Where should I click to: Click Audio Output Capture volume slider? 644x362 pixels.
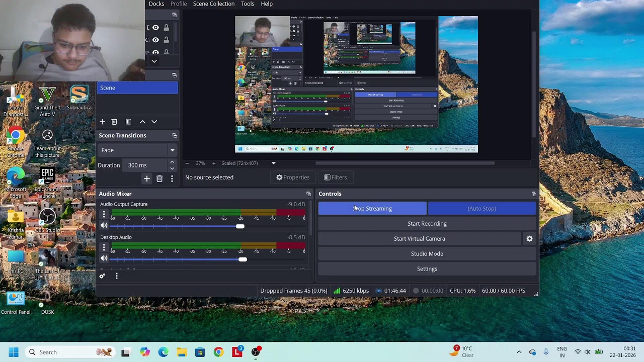pos(207,226)
